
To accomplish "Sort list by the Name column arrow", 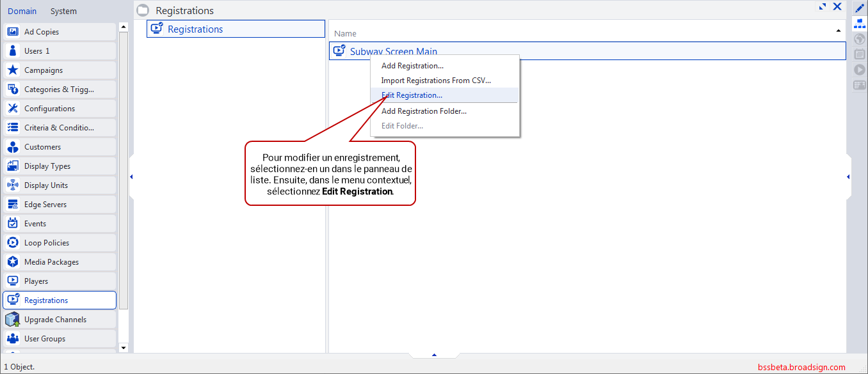I will click(838, 31).
